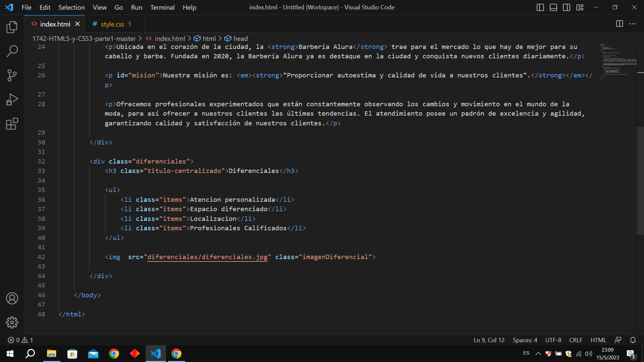Open the Help menu
This screenshot has width=644, height=362.
coord(190,7)
